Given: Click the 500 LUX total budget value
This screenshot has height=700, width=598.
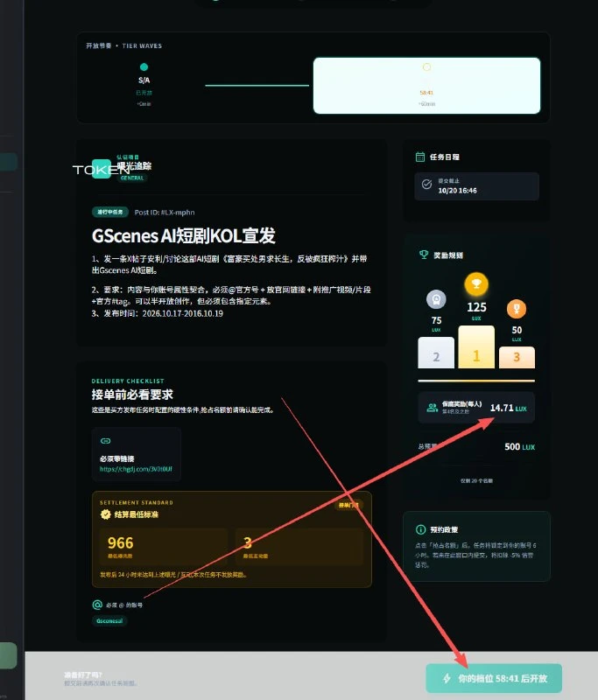Looking at the screenshot, I should (519, 447).
